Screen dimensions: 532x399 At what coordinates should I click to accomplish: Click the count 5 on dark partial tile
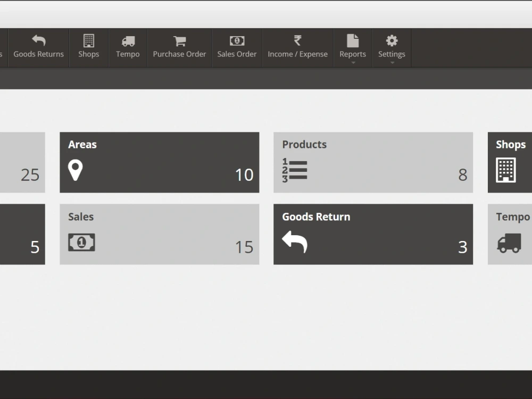(35, 247)
